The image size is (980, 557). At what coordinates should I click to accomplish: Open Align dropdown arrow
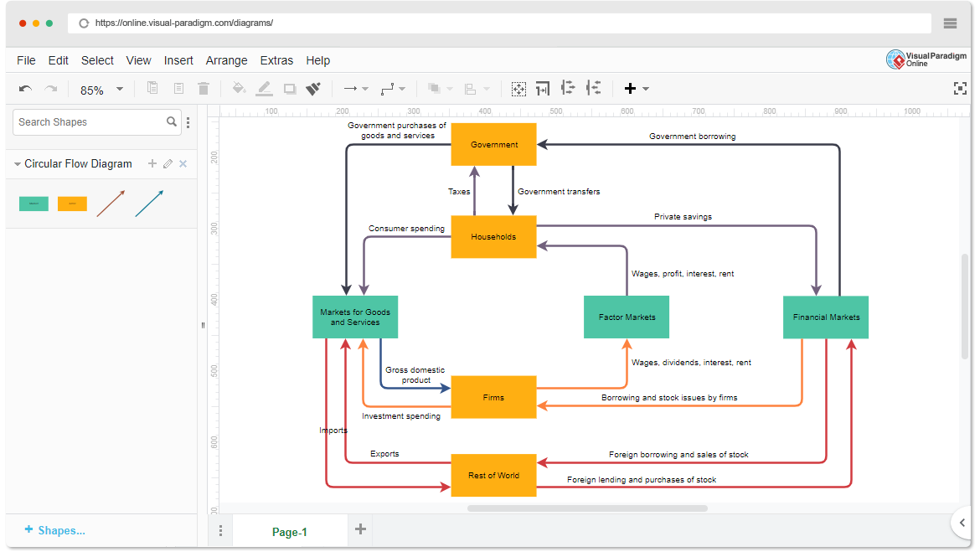[x=487, y=90]
